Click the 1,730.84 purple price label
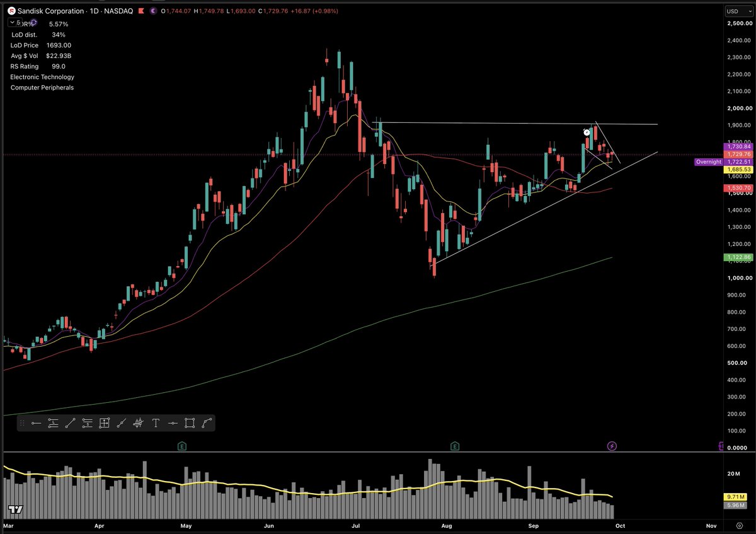This screenshot has height=534, width=756. [x=738, y=146]
